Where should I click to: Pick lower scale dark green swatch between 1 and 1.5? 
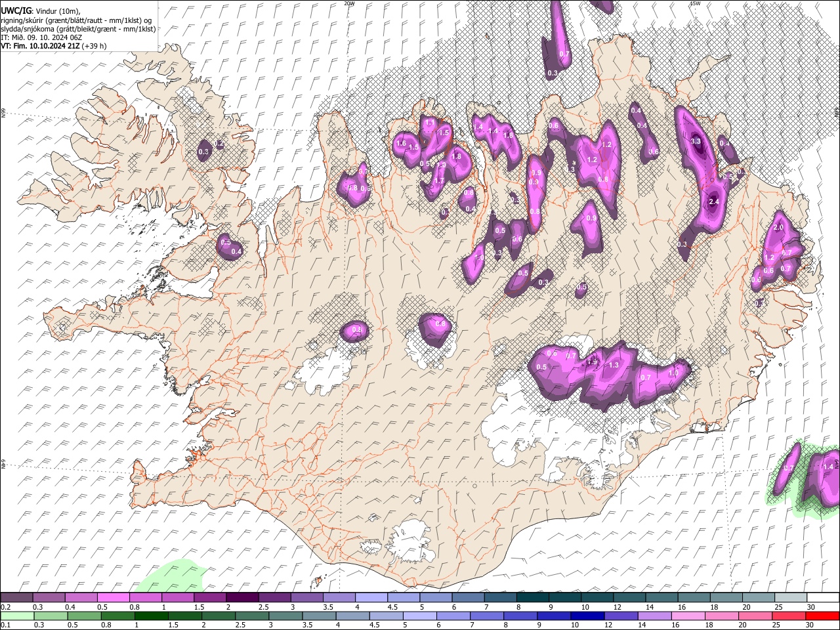[151, 616]
